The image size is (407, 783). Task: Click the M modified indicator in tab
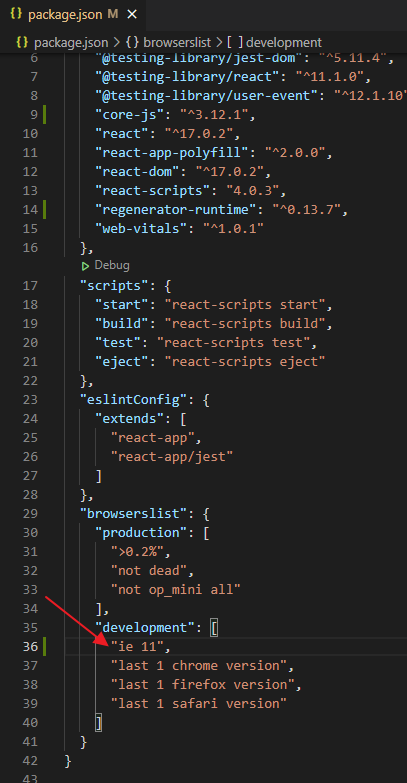[x=113, y=14]
